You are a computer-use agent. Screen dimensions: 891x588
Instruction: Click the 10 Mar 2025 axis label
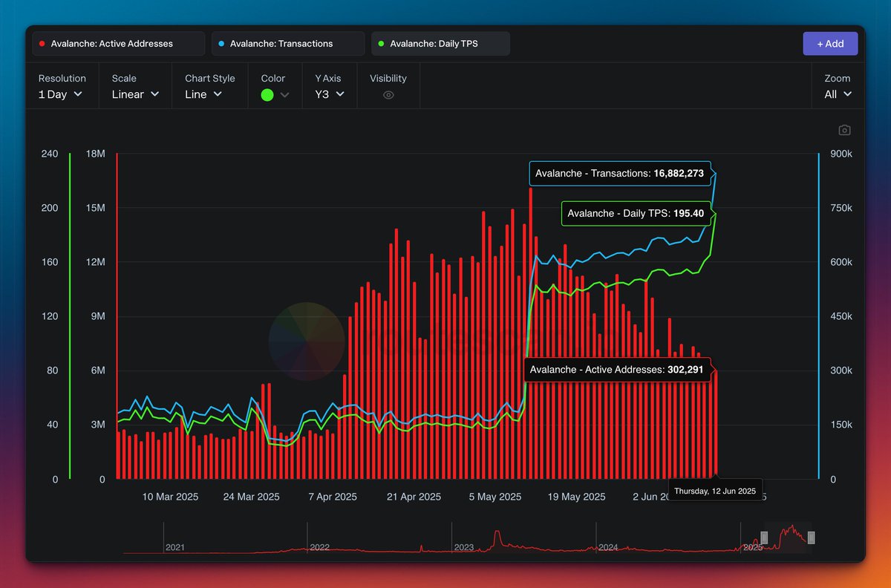coord(170,497)
